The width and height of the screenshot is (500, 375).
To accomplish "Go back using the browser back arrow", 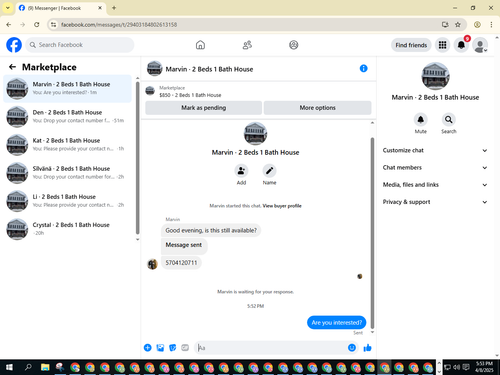I will [x=9, y=24].
